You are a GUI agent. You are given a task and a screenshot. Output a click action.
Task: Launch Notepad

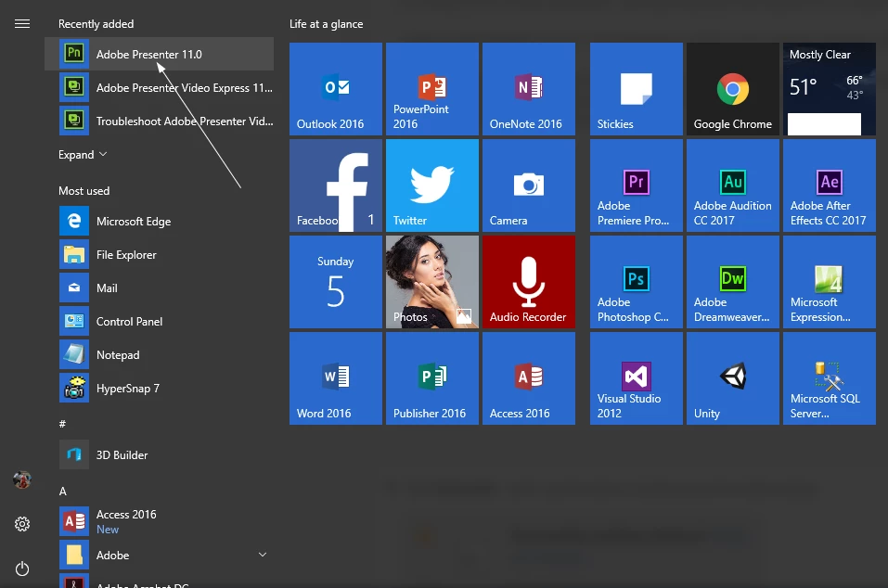pos(159,355)
